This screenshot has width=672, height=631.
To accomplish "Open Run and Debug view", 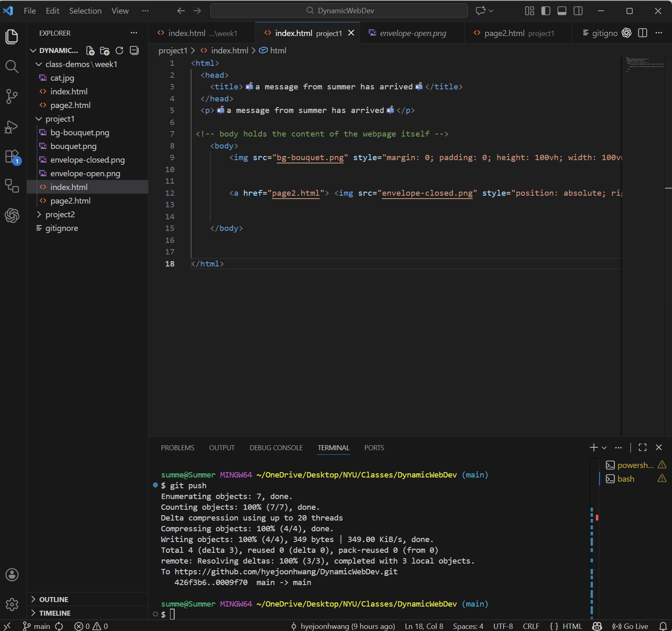I will click(12, 127).
